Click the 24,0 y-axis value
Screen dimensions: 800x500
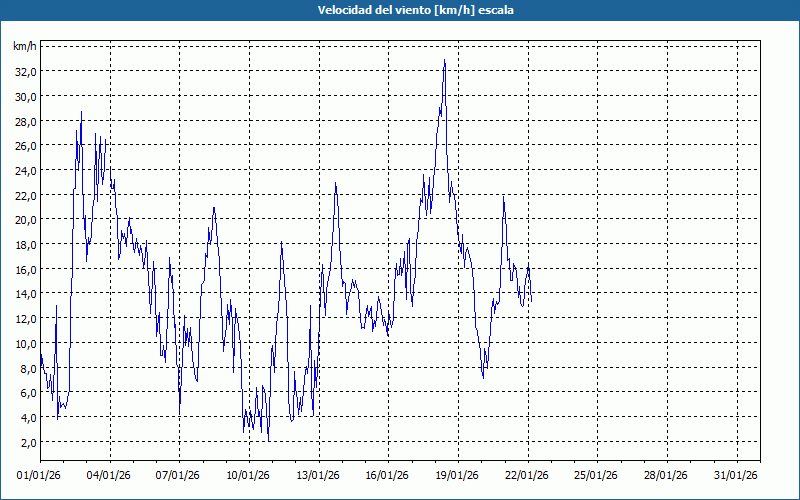pyautogui.click(x=25, y=171)
